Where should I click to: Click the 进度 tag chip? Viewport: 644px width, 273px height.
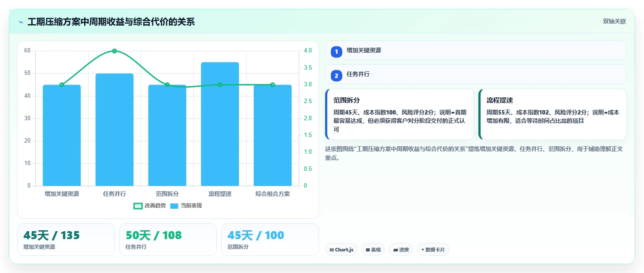click(401, 250)
